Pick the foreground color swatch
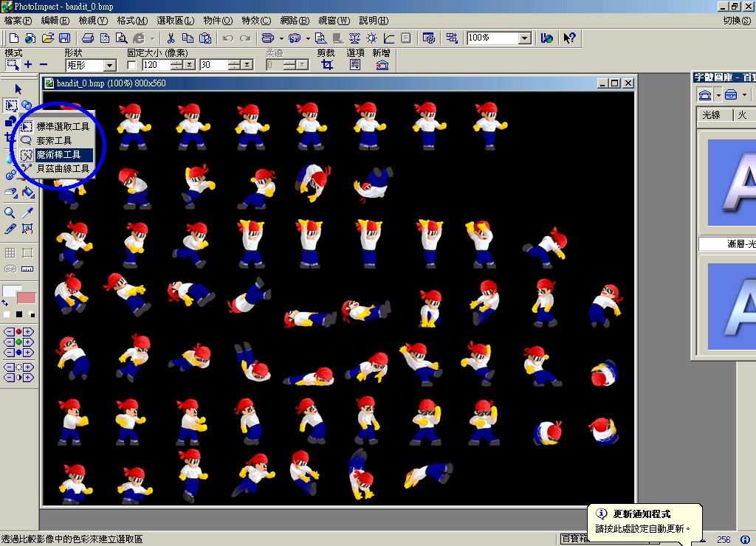 12,291
